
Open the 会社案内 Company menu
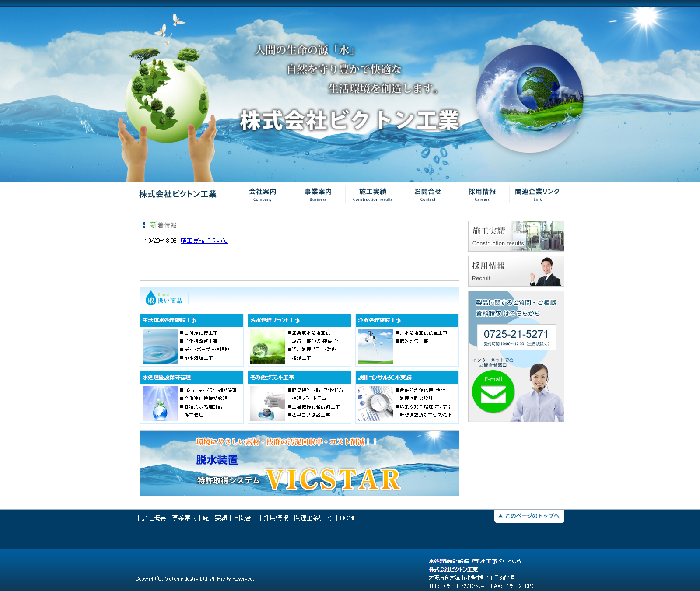262,195
